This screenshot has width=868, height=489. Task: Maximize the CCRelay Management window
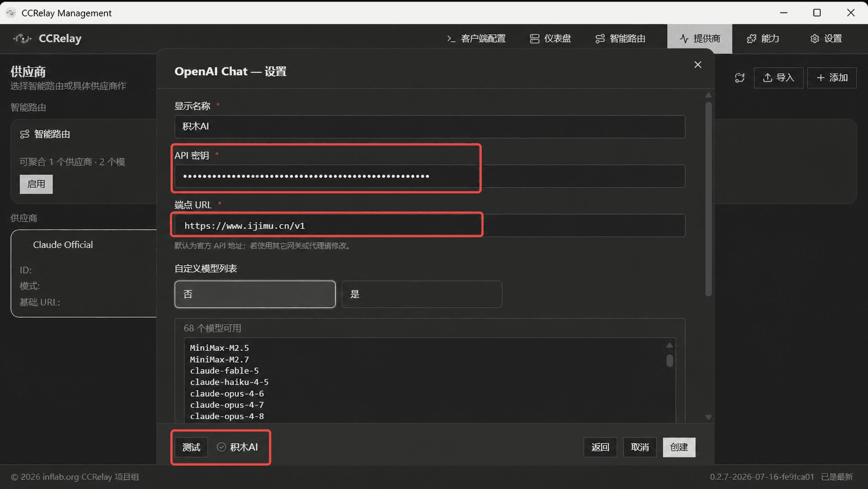point(817,12)
